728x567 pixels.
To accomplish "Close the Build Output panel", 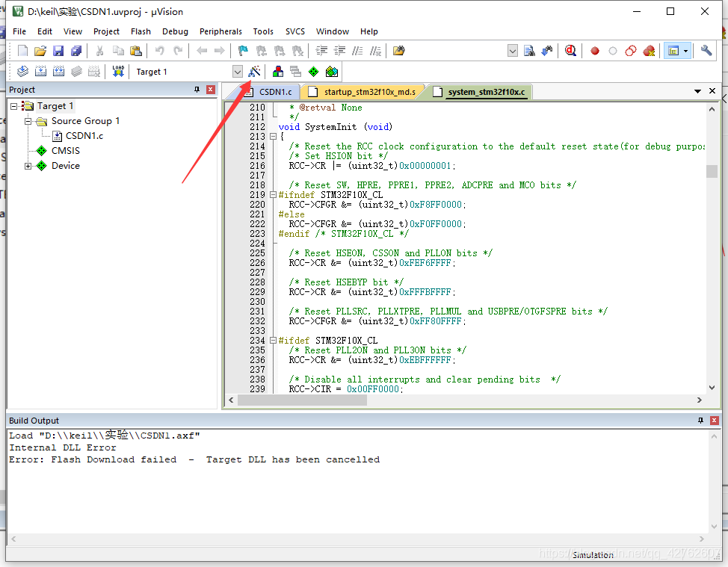I will point(715,421).
